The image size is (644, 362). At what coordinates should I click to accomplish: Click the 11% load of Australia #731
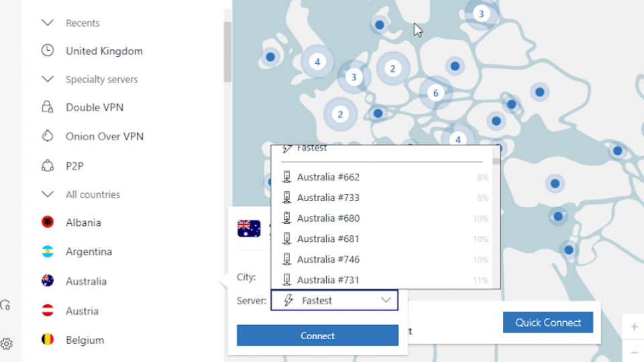pos(480,280)
